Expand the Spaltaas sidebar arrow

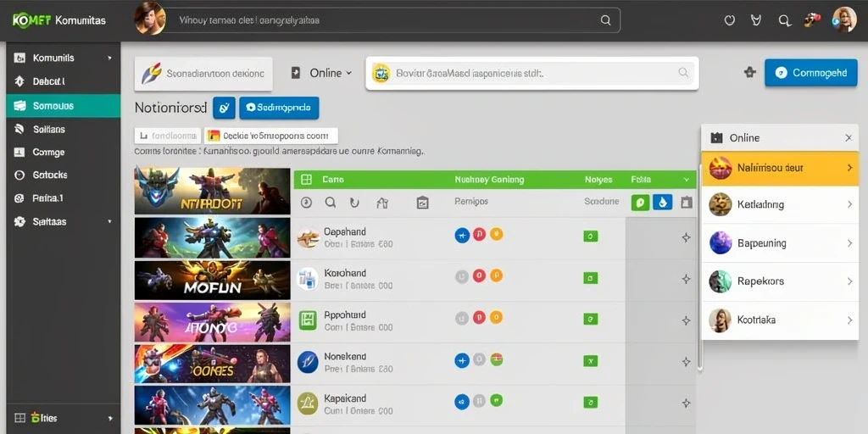109,221
